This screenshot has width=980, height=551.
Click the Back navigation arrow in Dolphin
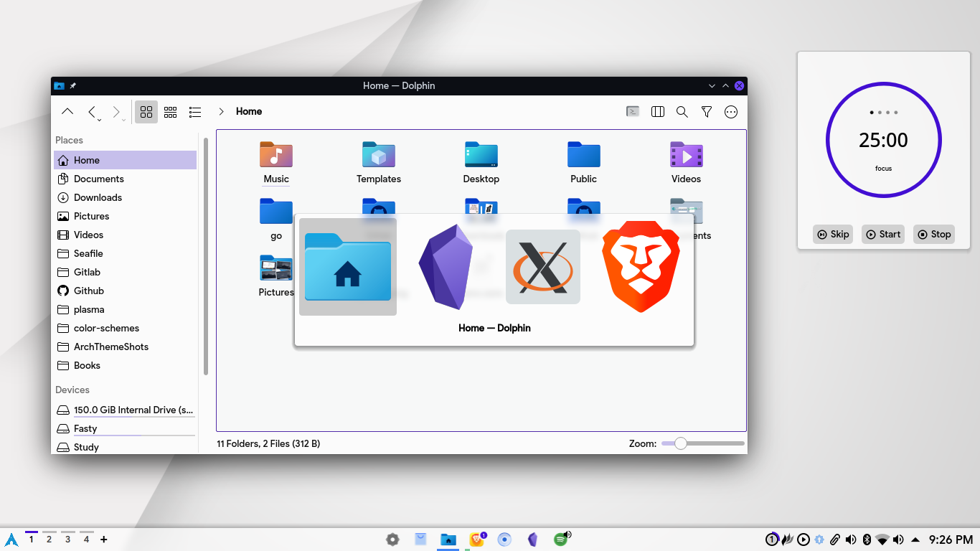93,111
